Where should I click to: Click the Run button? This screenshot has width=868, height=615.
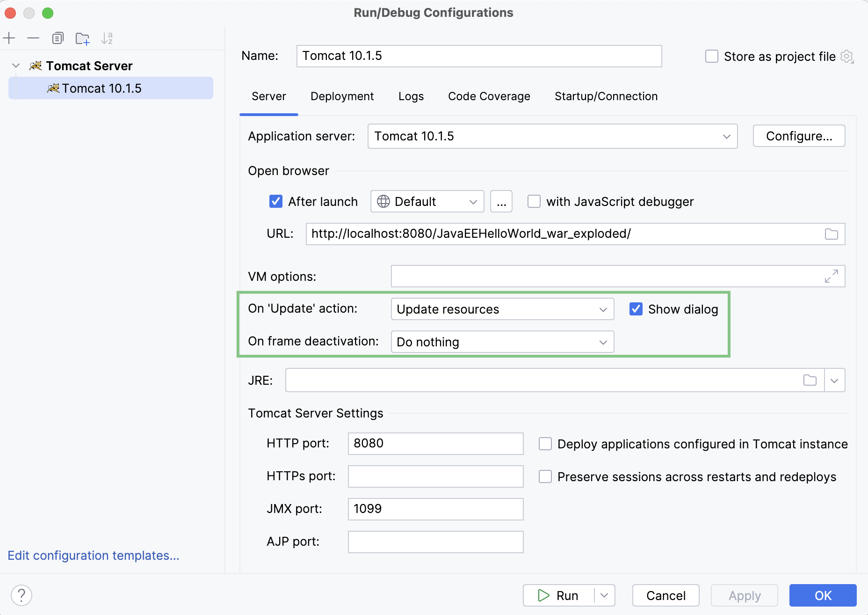pyautogui.click(x=559, y=595)
